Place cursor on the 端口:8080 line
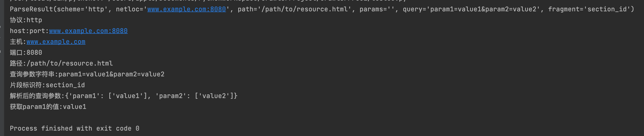Viewport: 644px width, 136px height. click(x=26, y=52)
